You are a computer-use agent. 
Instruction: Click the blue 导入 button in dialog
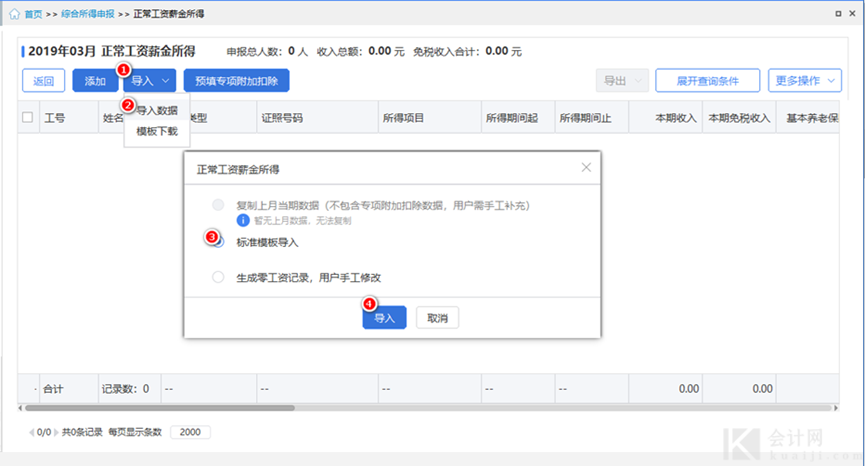pyautogui.click(x=384, y=318)
